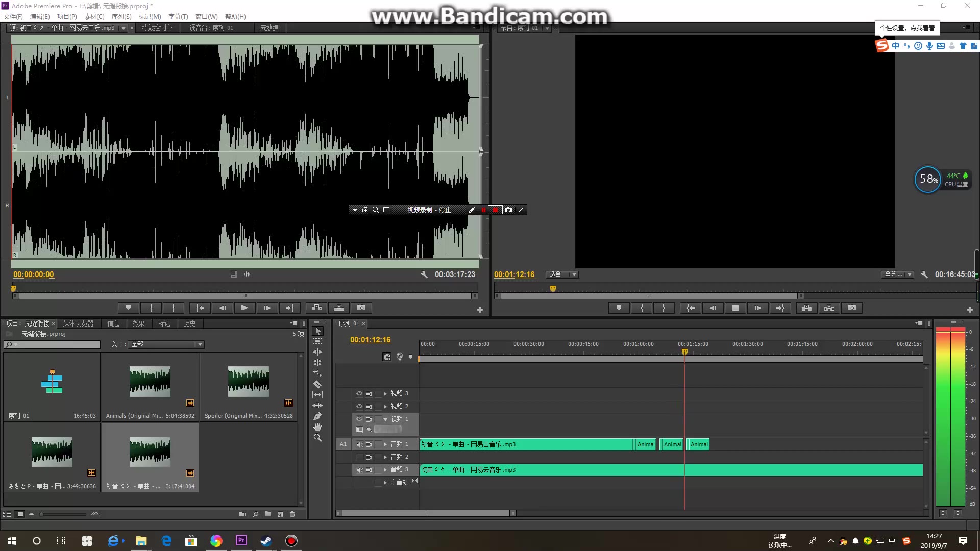
Task: Click 初届ミク - 单曲 audio clip thumbnail
Action: pos(150,451)
